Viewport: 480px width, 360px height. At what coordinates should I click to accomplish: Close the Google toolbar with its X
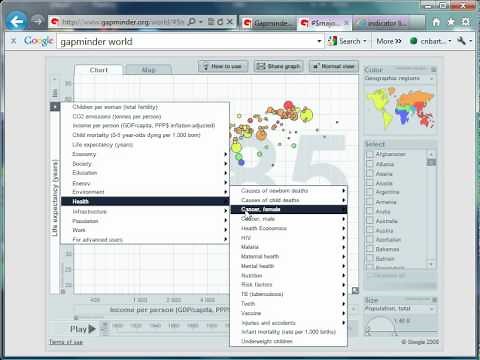(x=13, y=41)
